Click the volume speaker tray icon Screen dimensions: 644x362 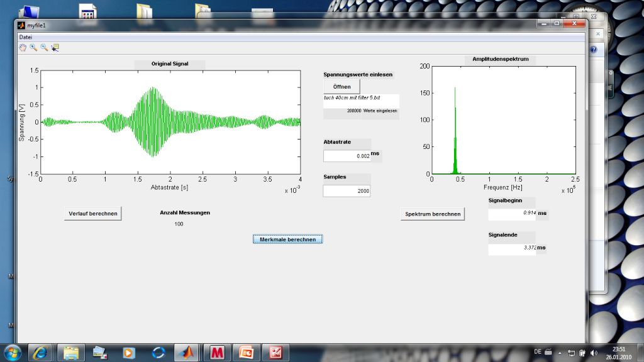coord(594,353)
